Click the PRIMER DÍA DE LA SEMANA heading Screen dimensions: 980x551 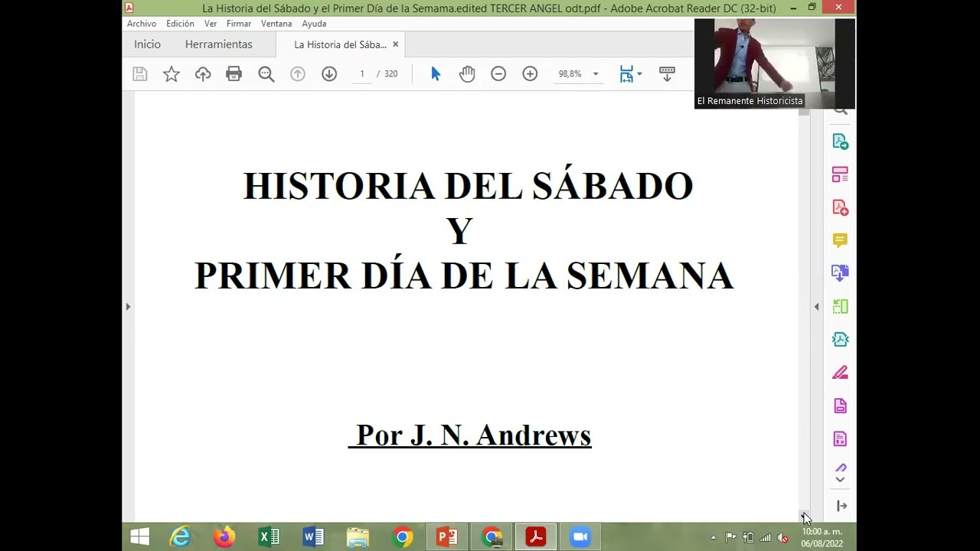tap(464, 275)
